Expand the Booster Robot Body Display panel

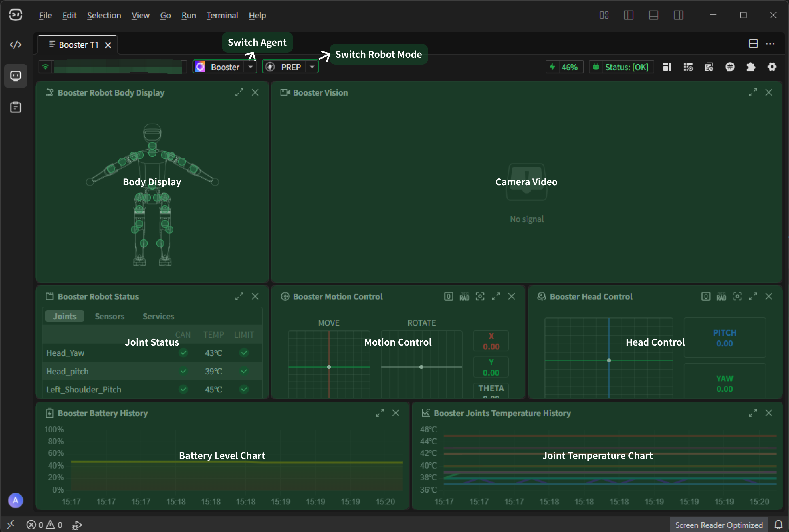239,92
